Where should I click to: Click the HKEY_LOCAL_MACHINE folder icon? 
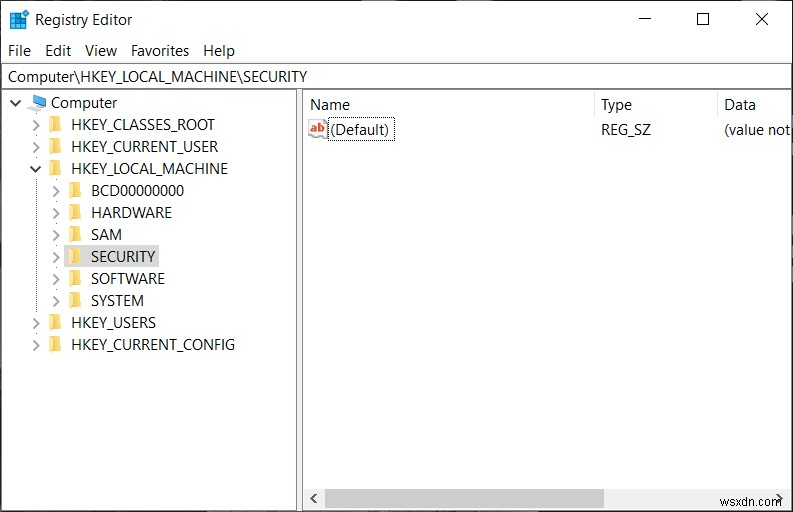point(55,168)
